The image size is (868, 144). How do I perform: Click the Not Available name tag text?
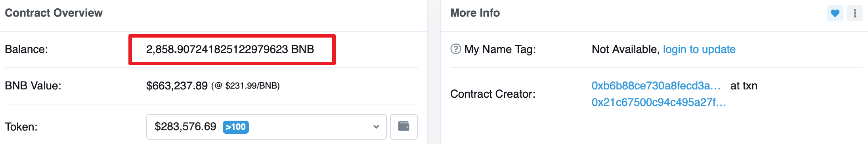pyautogui.click(x=625, y=49)
